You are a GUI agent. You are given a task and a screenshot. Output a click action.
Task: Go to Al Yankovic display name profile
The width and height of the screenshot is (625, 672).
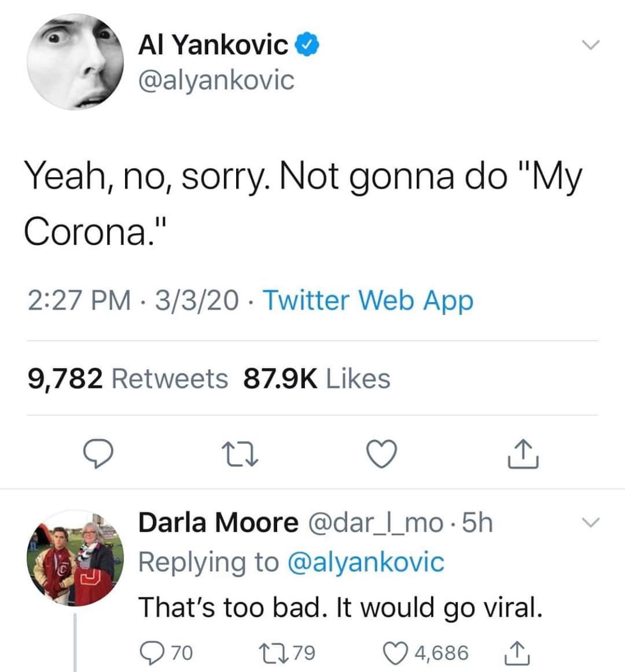tap(213, 45)
